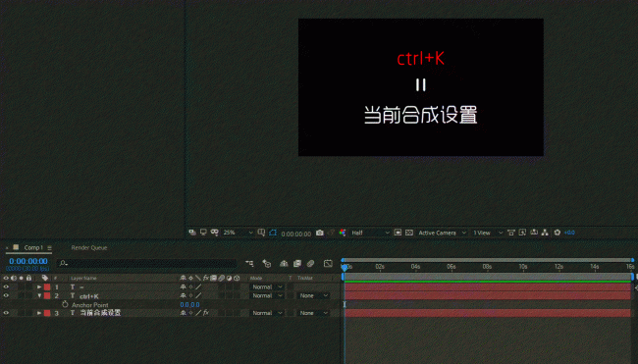Screen dimensions: 638x364
Task: Open grid and guide options icon
Action: [x=261, y=233]
